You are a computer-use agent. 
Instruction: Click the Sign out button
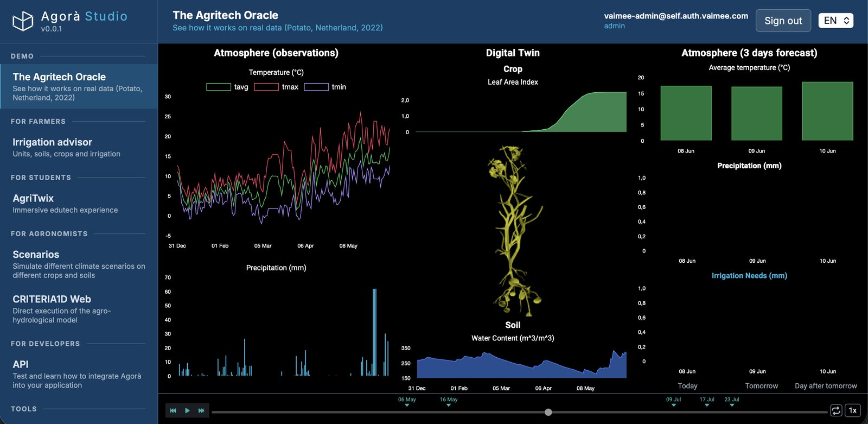783,21
